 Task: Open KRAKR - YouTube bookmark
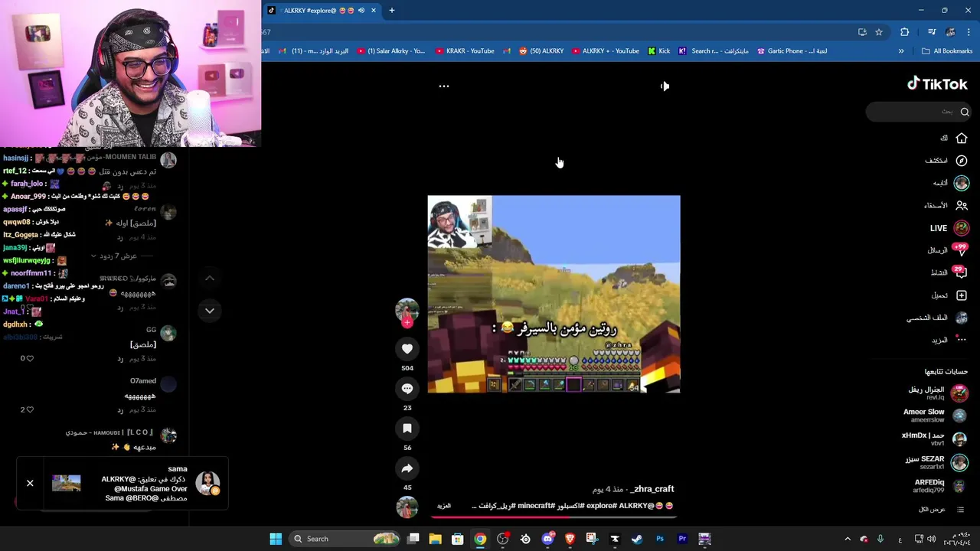tap(465, 51)
